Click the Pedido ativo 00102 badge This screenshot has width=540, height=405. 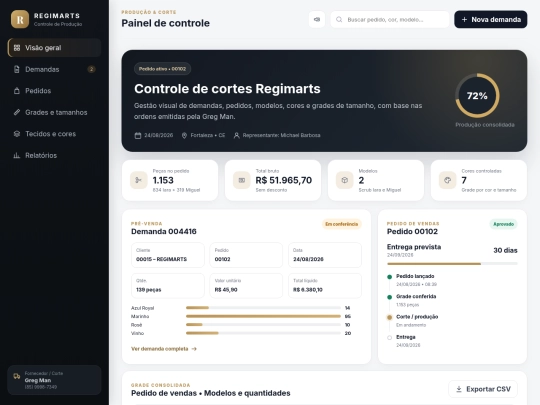[163, 69]
